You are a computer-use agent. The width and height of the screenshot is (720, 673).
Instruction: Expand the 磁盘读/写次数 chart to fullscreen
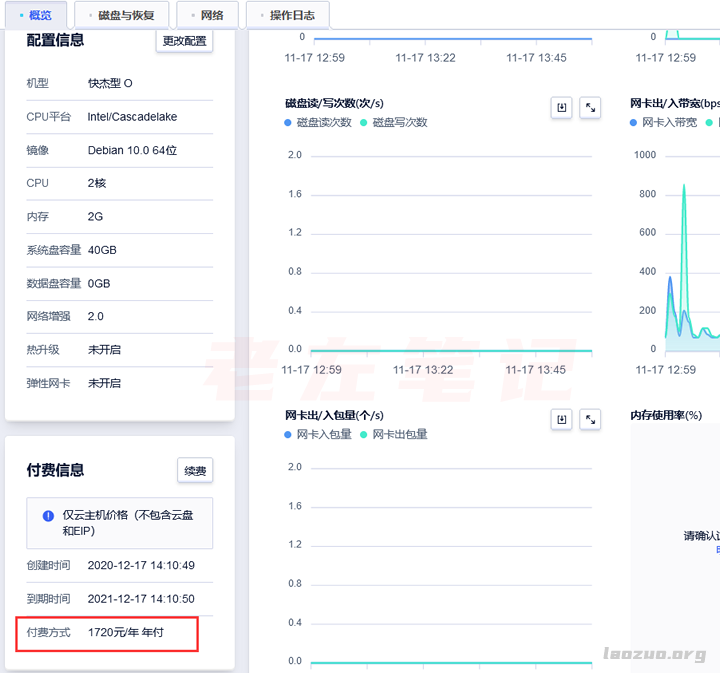(x=590, y=108)
